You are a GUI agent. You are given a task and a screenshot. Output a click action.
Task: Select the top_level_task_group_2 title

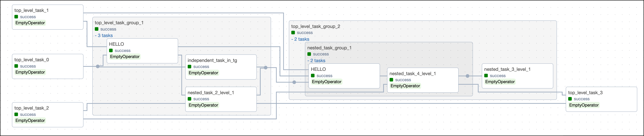tap(316, 26)
